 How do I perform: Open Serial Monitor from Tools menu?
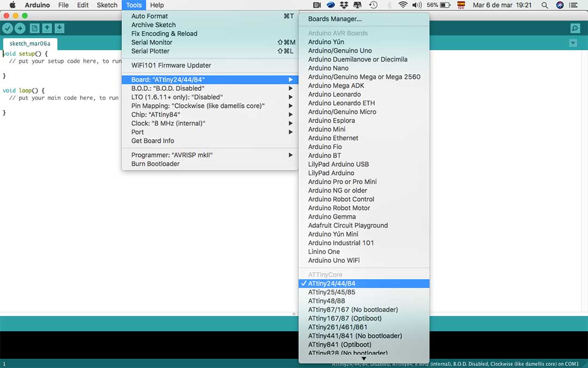click(x=210, y=43)
